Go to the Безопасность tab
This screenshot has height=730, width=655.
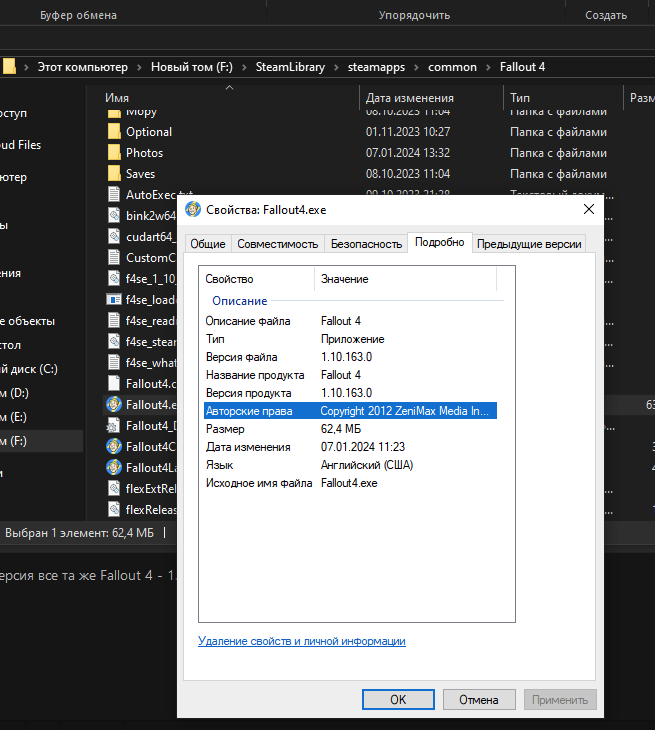(x=367, y=244)
